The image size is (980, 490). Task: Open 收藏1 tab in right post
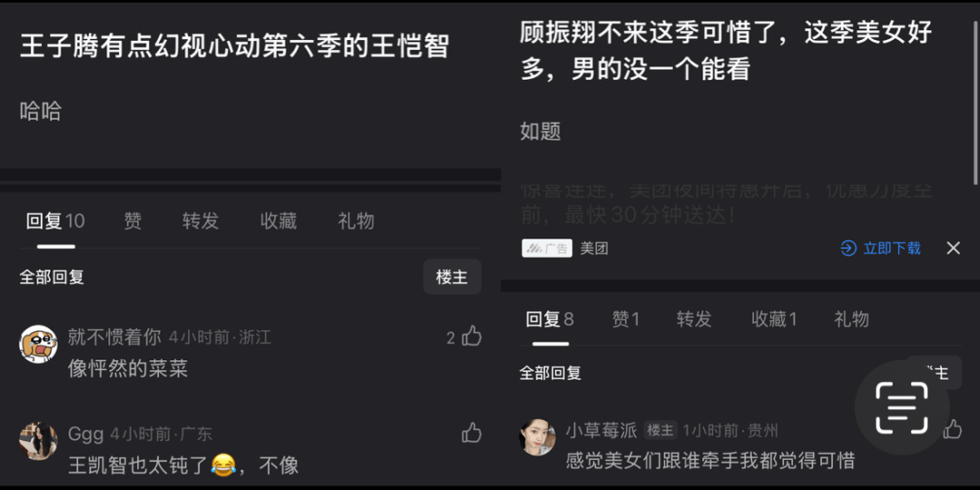point(774,319)
